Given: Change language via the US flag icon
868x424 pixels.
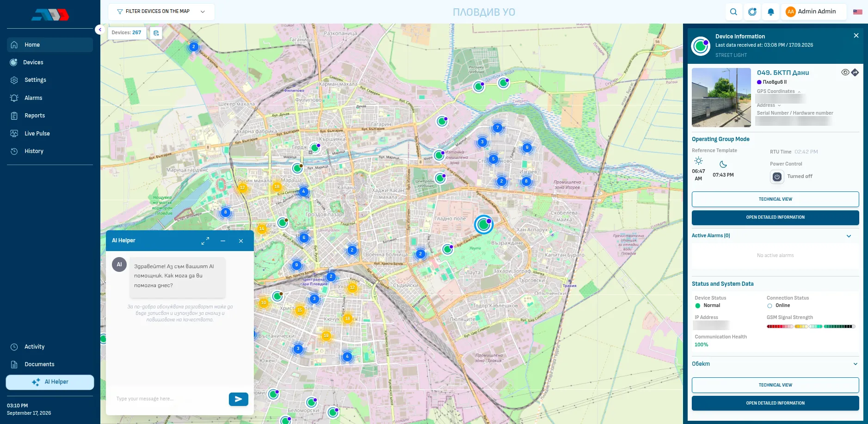Looking at the screenshot, I should click(x=858, y=12).
